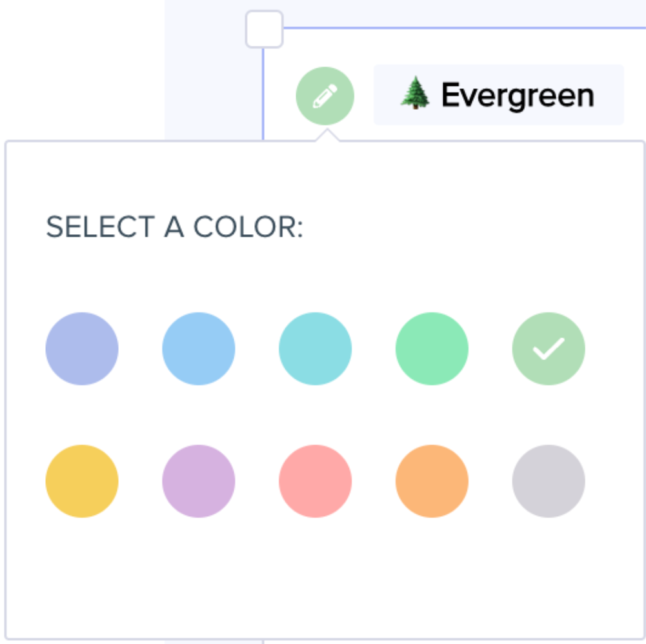
Task: Select the mint green color swatch
Action: pyautogui.click(x=432, y=349)
